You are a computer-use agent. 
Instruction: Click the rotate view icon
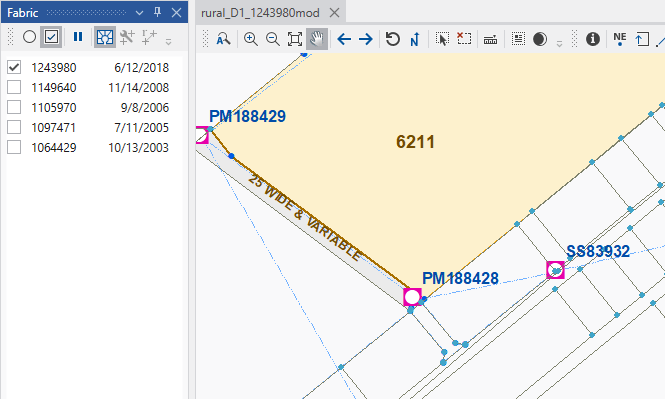coord(393,39)
